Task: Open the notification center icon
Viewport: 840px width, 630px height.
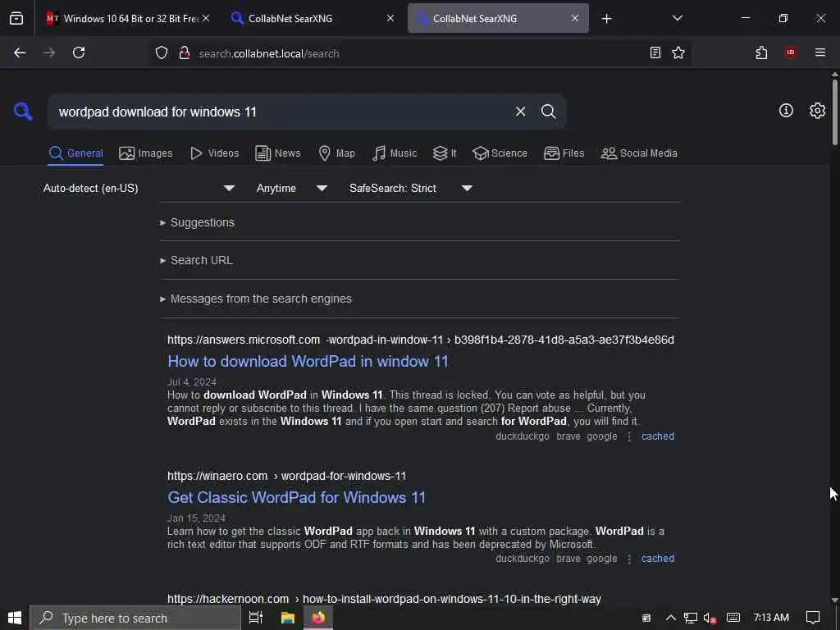Action: click(x=813, y=618)
